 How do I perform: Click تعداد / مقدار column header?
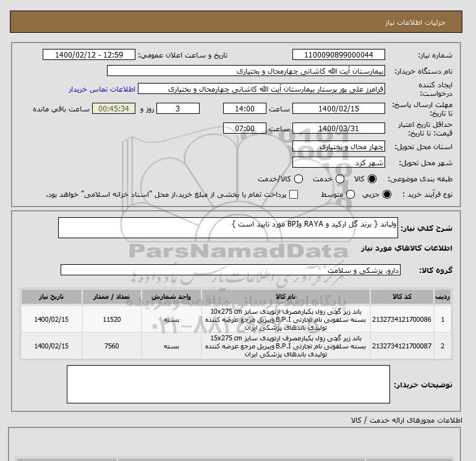[x=112, y=296]
